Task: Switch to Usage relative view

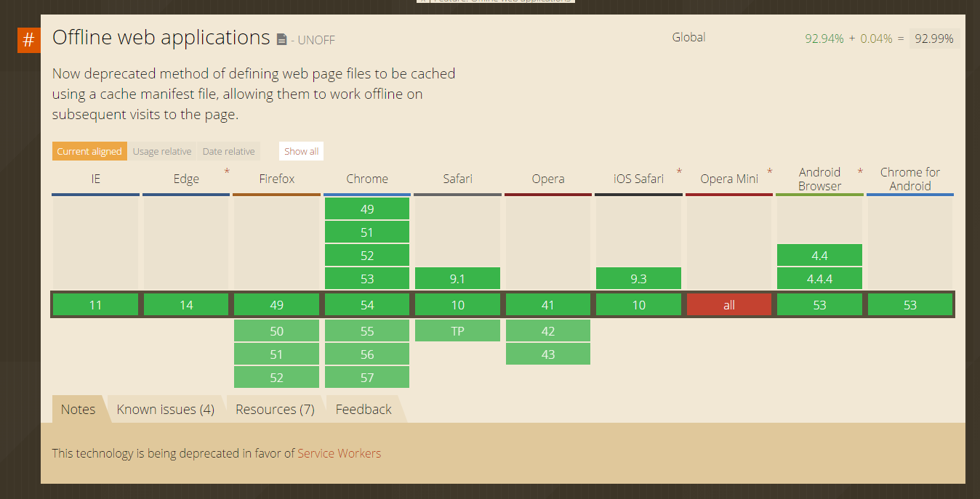Action: (x=162, y=151)
